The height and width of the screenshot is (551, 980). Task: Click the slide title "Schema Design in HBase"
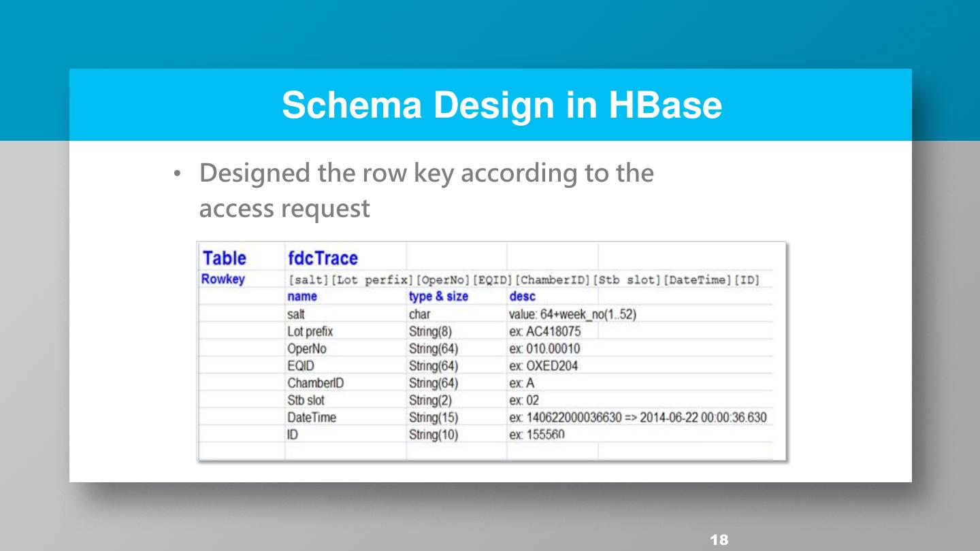tap(502, 105)
